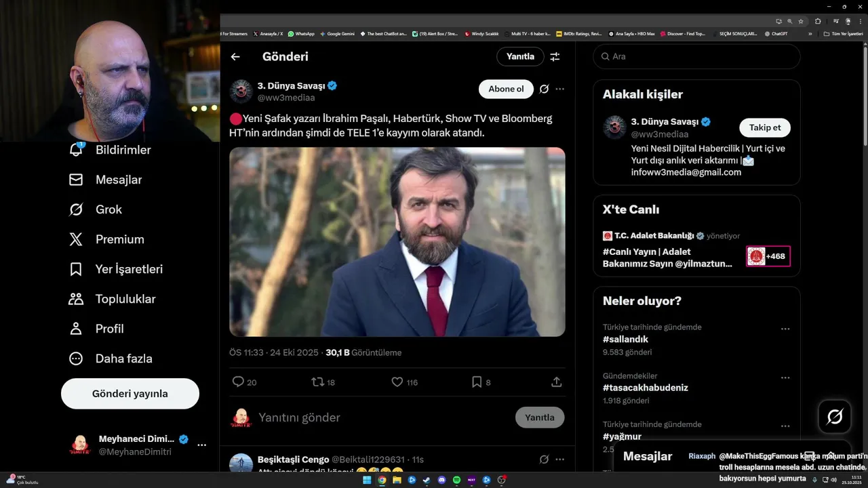Open the #sallandık trending topic
868x488 pixels.
pos(625,340)
